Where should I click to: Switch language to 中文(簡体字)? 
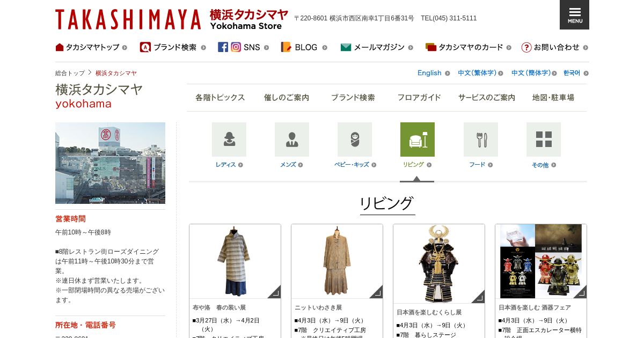[531, 73]
